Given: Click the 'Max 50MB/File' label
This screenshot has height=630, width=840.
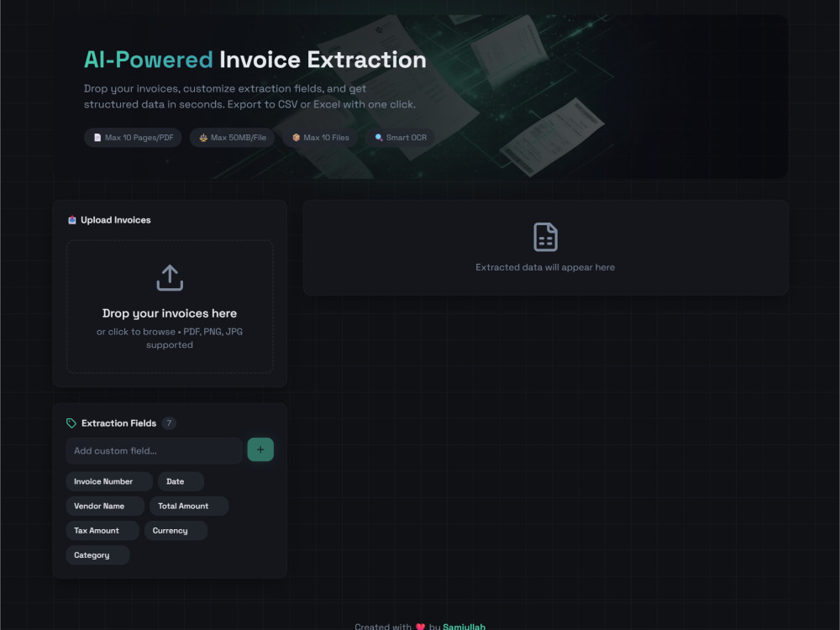Looking at the screenshot, I should click(x=239, y=138).
